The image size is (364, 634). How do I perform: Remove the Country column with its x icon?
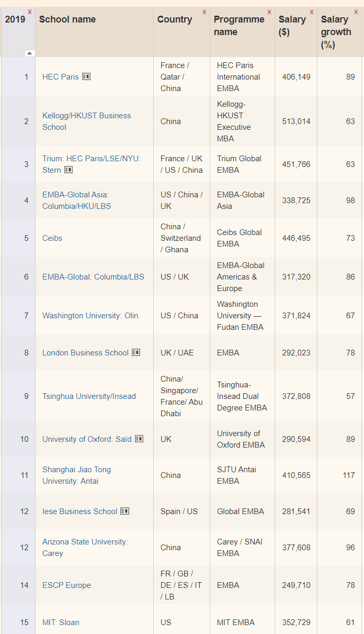click(x=204, y=12)
